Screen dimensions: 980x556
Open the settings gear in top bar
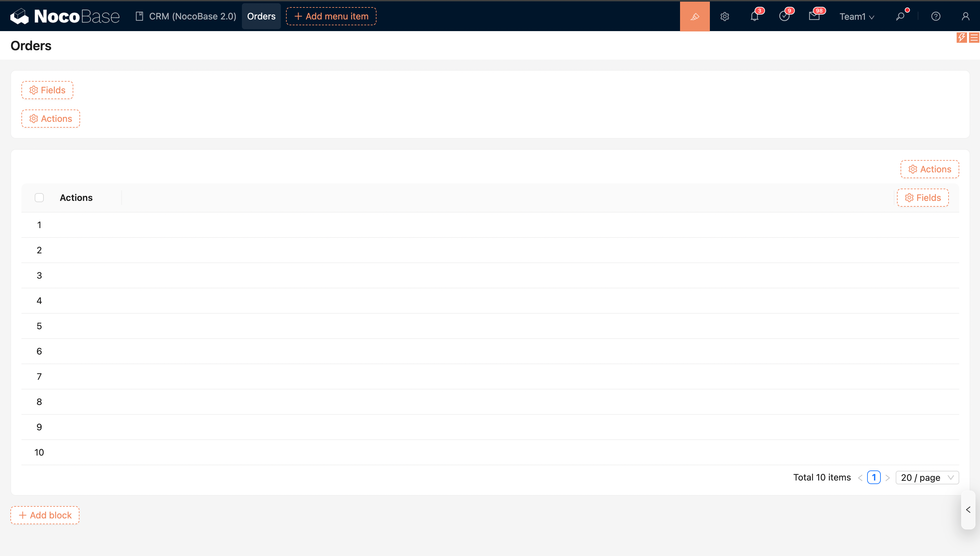(x=724, y=17)
